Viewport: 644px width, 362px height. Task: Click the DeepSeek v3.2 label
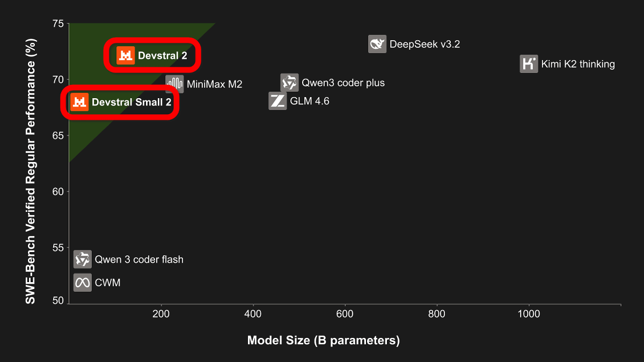click(x=425, y=44)
